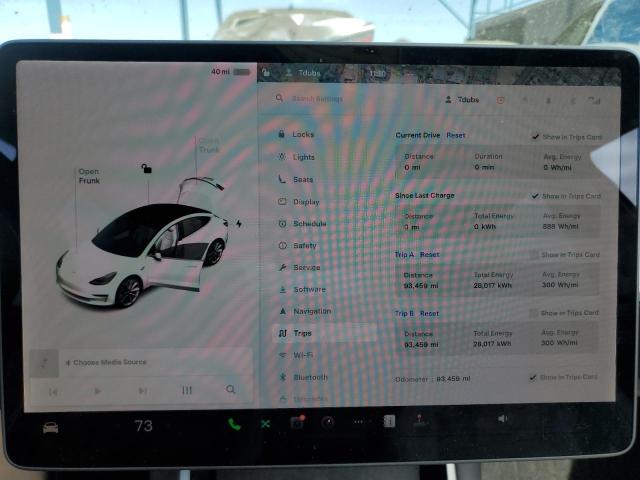Enable Trip B Show in Trips Card
640x480 pixels.
533,313
